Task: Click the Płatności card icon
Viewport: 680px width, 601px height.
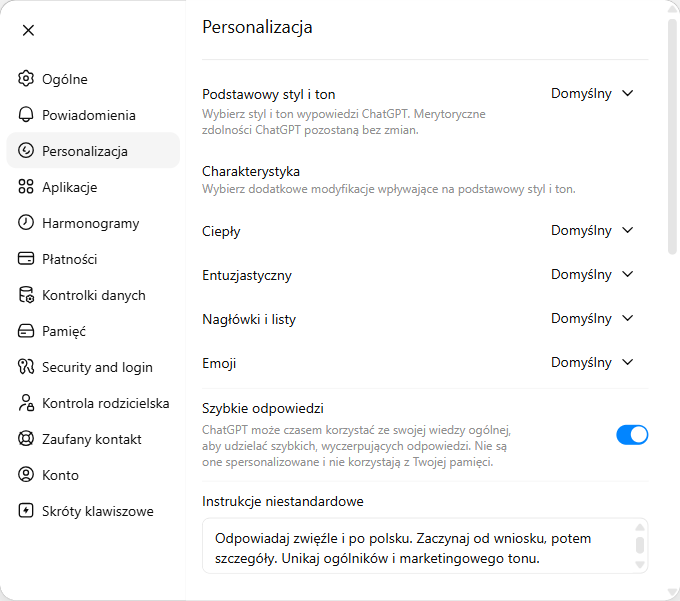Action: pos(26,258)
